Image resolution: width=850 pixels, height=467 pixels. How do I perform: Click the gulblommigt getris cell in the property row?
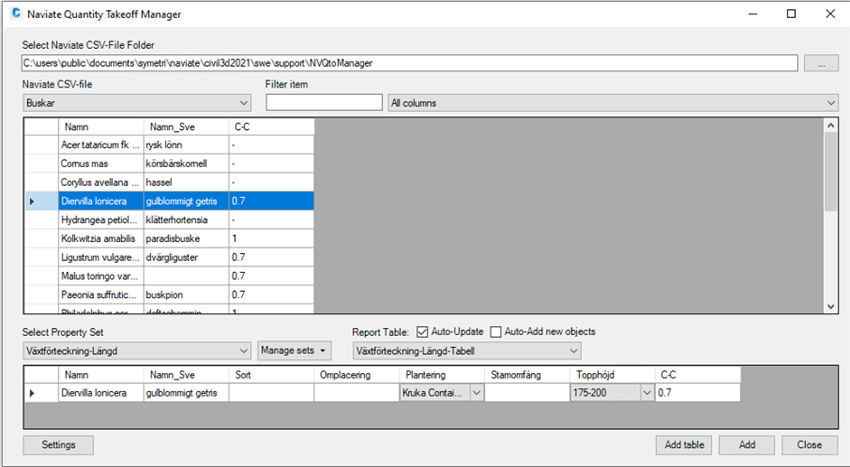(186, 393)
